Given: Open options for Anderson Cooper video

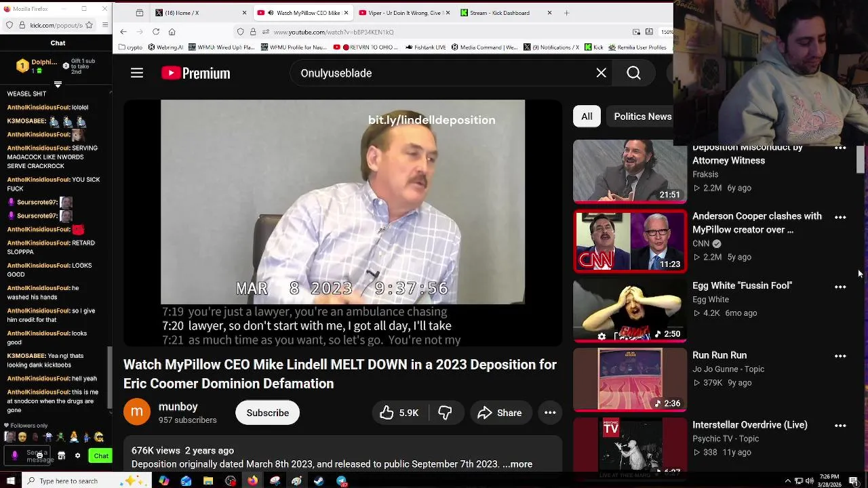Looking at the screenshot, I should coord(840,217).
